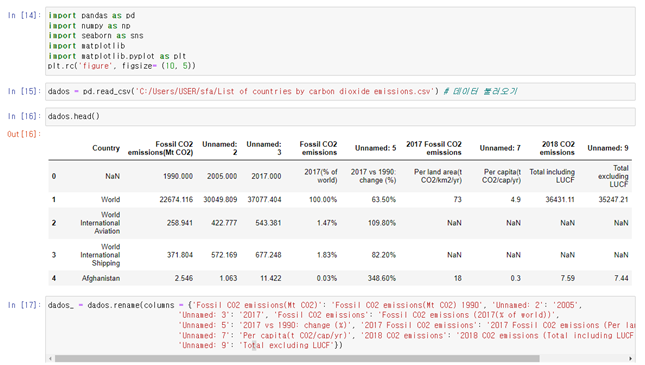Click the Unnamed: 2 column header
This screenshot has width=645, height=365.
pos(220,148)
